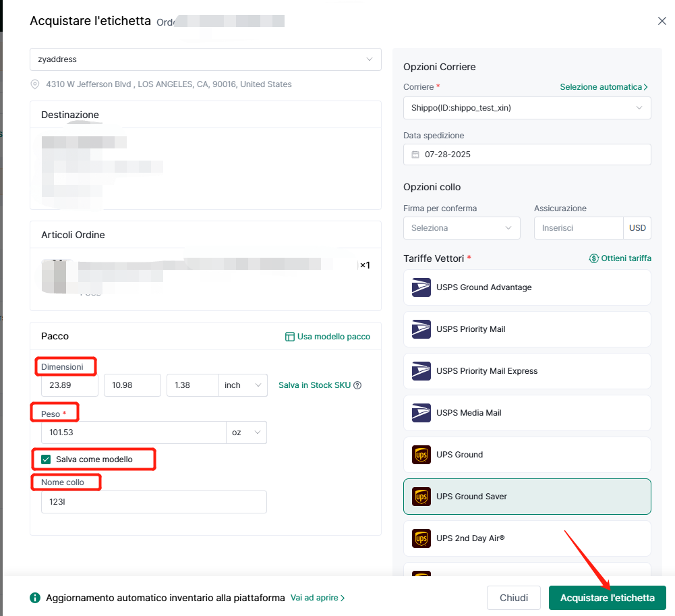Open the Firma per conferma Seleziona dropdown

461,228
